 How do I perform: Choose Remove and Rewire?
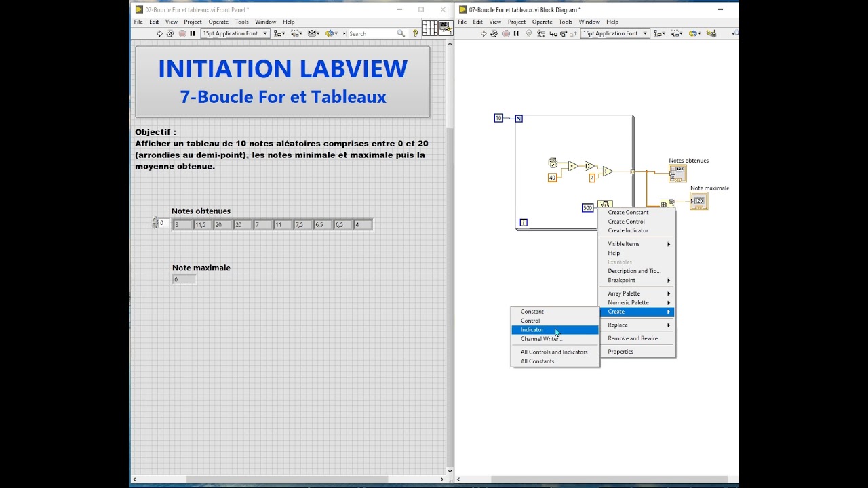pos(637,338)
